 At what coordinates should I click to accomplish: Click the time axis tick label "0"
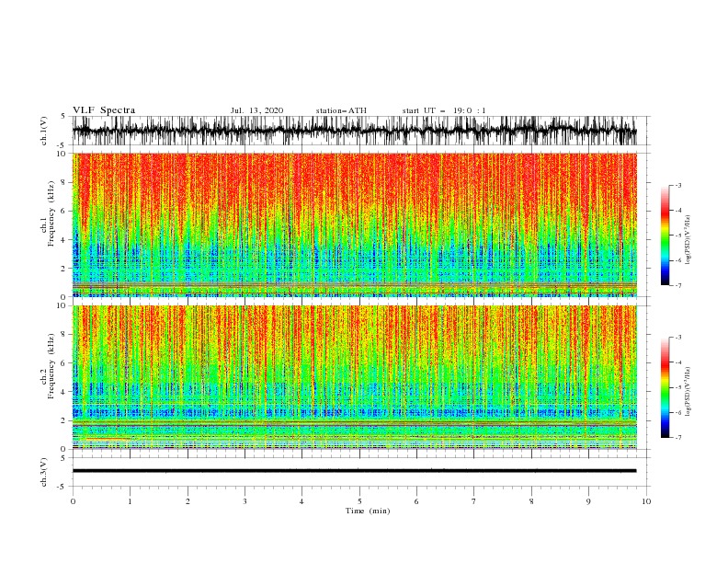pyautogui.click(x=73, y=501)
